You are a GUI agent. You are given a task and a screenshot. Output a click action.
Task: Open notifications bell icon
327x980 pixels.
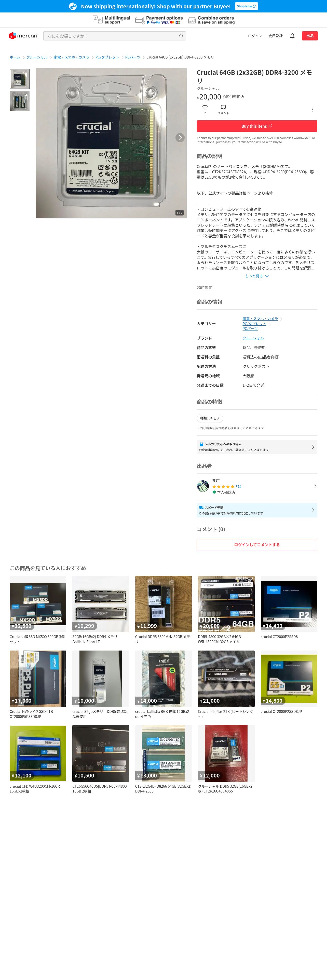(292, 36)
